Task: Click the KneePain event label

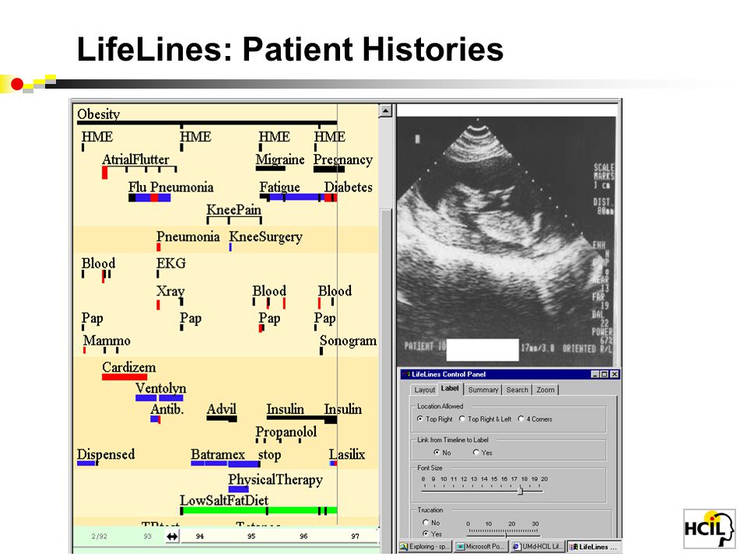Action: (x=233, y=210)
